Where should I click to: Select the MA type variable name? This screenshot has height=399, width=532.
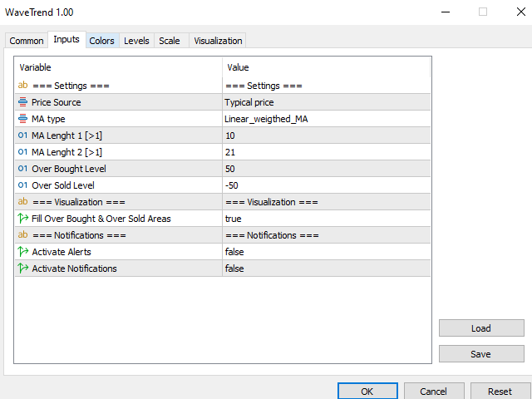48,119
